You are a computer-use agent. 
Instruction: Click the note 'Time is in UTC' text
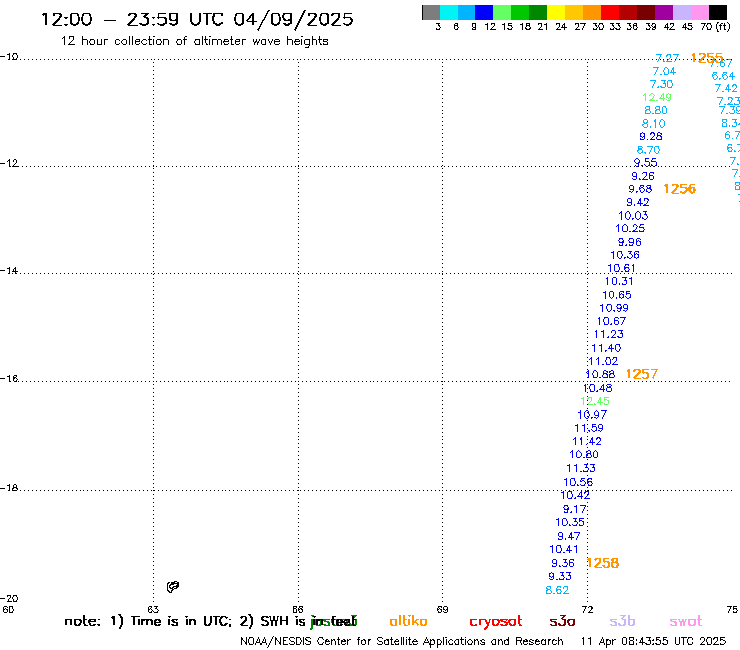(x=181, y=621)
